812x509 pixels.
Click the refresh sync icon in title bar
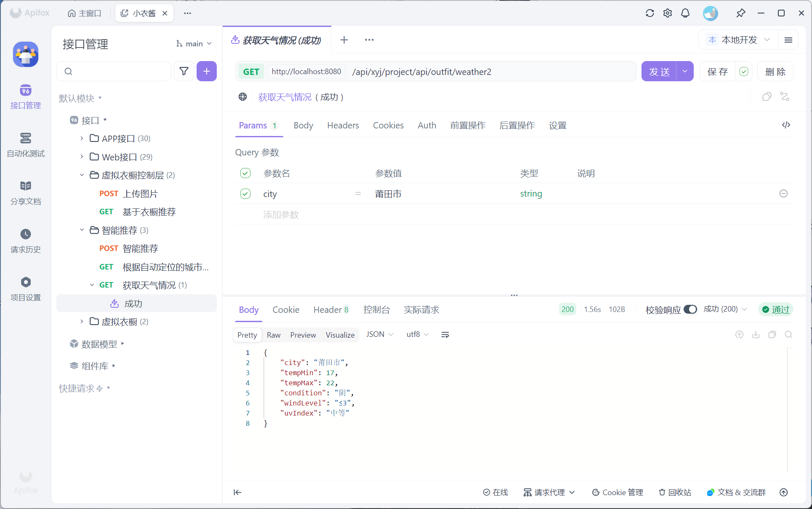(x=650, y=13)
